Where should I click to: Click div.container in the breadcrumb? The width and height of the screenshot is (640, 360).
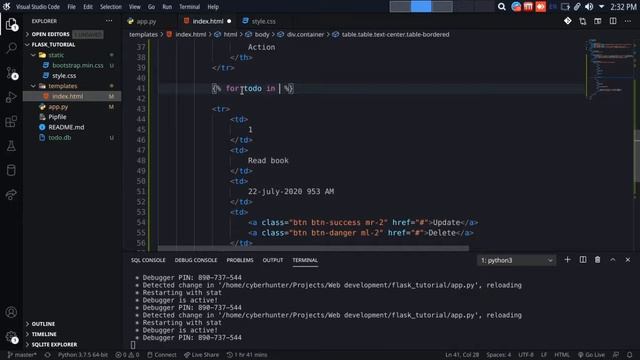click(x=305, y=34)
